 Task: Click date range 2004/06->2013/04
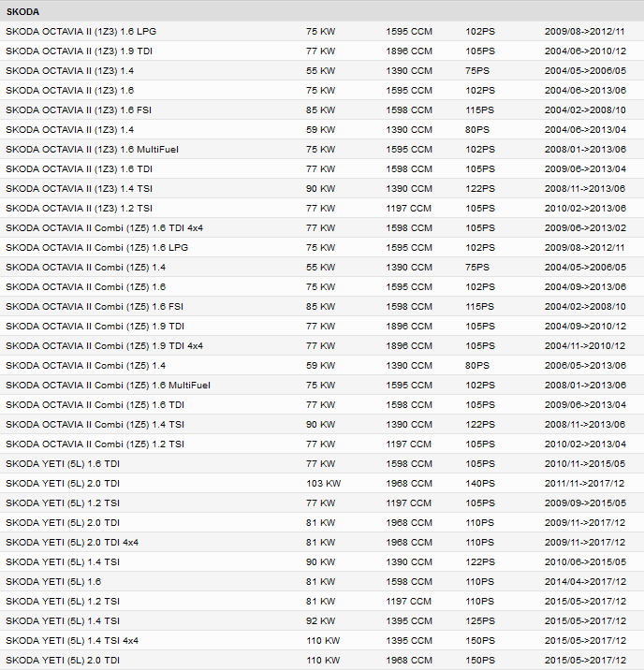(x=585, y=130)
